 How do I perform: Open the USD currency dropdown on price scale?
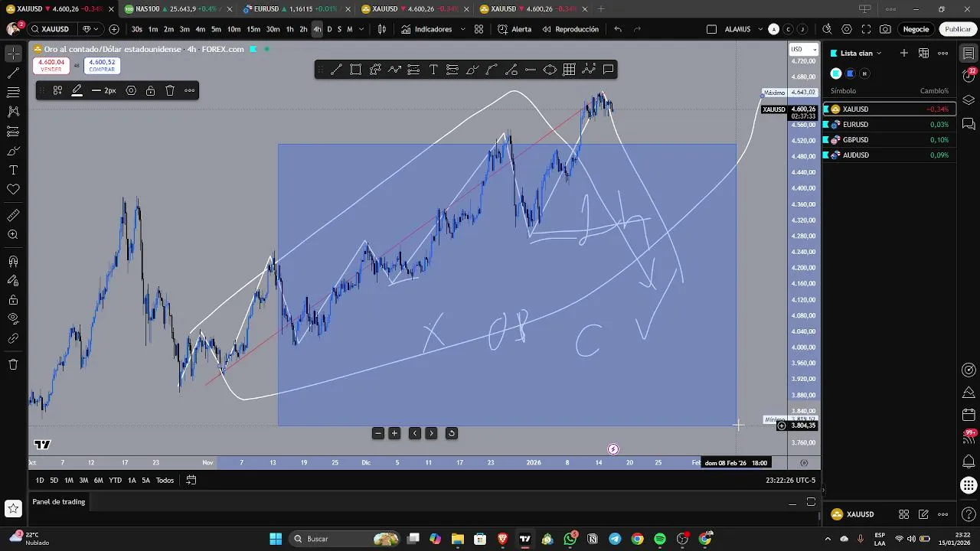point(803,49)
